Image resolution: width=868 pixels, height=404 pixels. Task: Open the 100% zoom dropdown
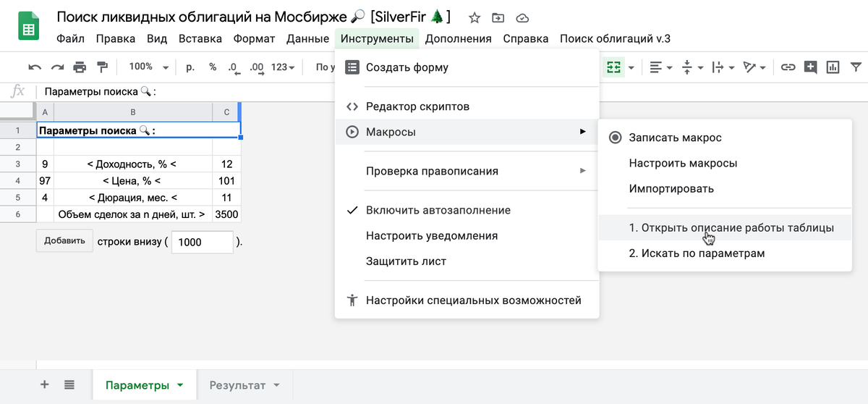148,67
